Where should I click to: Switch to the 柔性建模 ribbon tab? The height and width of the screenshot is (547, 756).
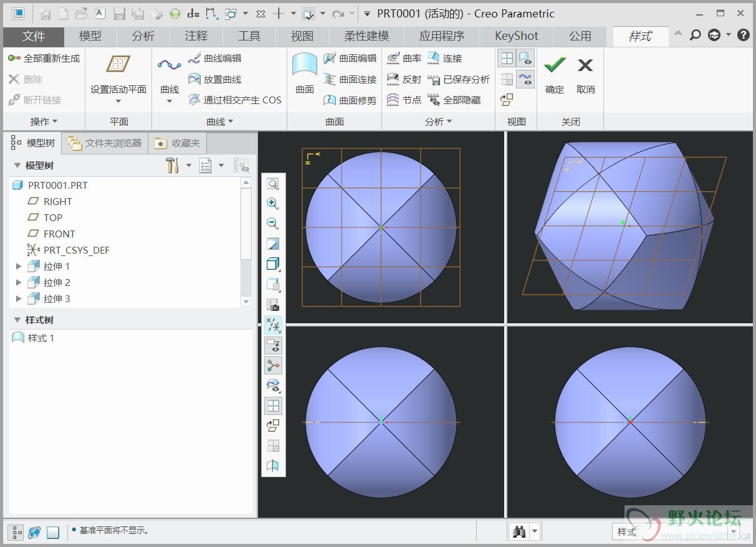[366, 37]
